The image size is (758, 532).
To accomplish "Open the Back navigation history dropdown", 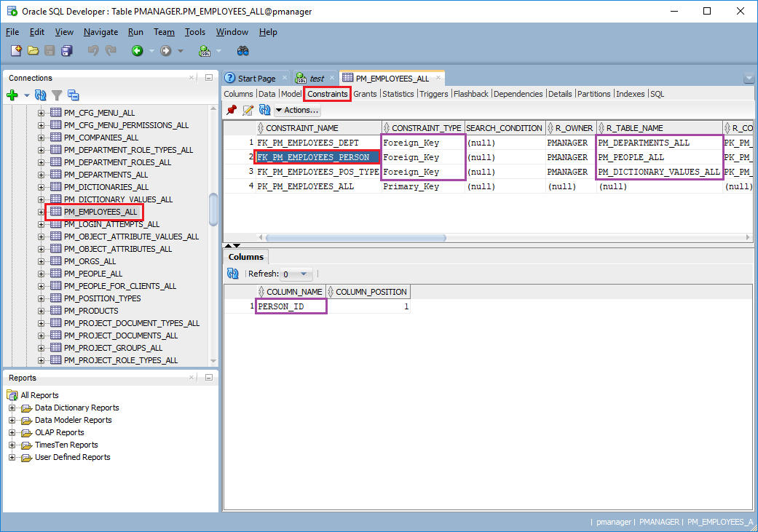I will 151,51.
